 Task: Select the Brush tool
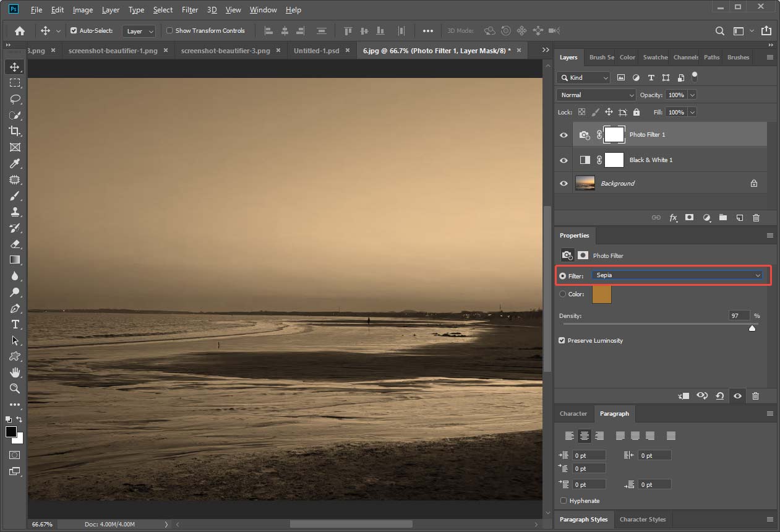pos(14,195)
